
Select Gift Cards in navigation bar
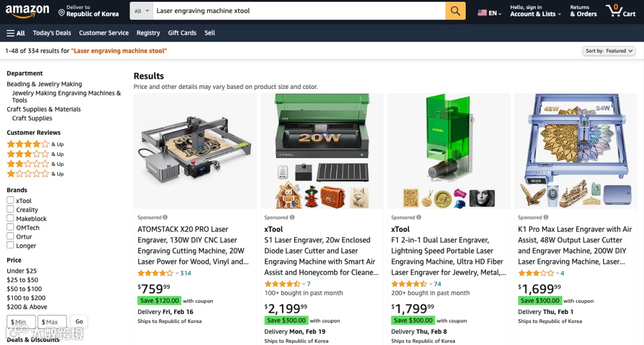(x=182, y=33)
